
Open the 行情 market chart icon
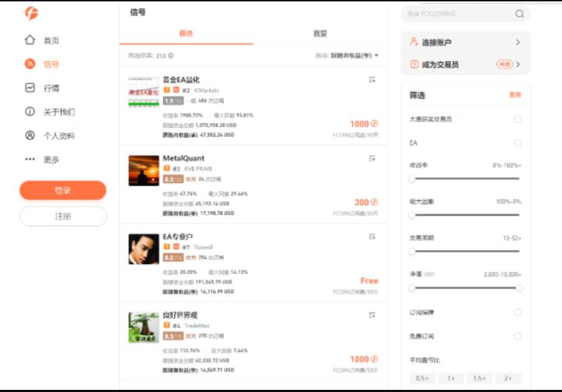point(30,88)
